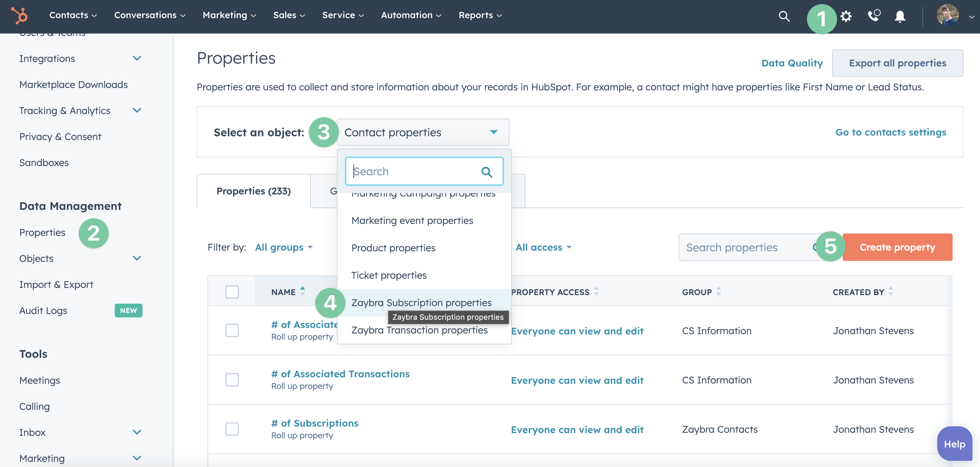This screenshot has width=980, height=467.
Task: Check # of Associated Transactions row checkbox
Action: coord(232,380)
